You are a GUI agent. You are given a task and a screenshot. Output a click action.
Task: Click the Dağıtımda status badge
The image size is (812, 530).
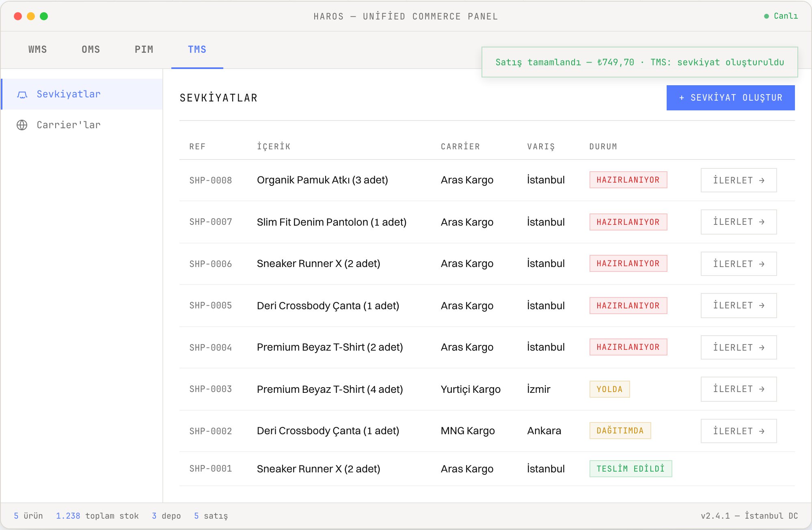(x=620, y=431)
